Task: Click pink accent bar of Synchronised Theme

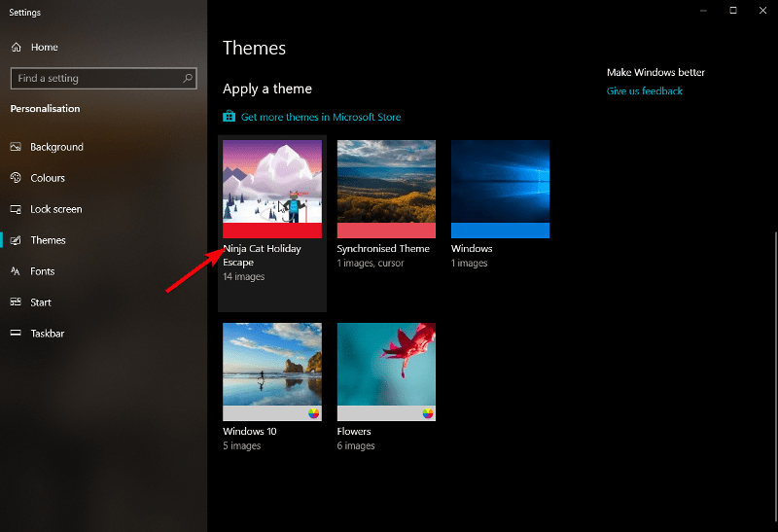Action: [386, 231]
